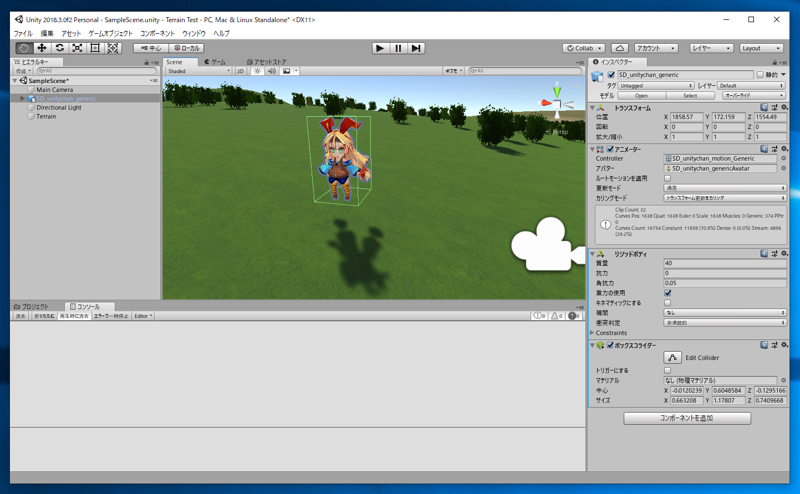Lock the Hierarchy panel
The height and width of the screenshot is (494, 800).
(146, 62)
